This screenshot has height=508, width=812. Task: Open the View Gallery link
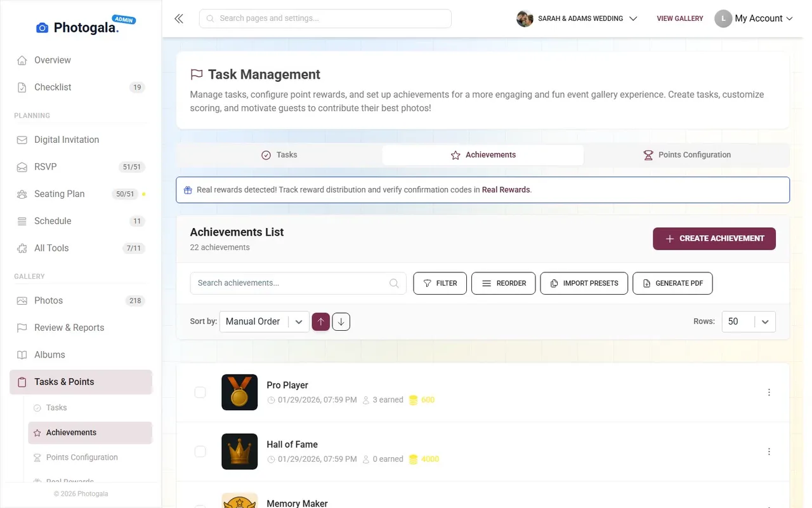coord(680,19)
